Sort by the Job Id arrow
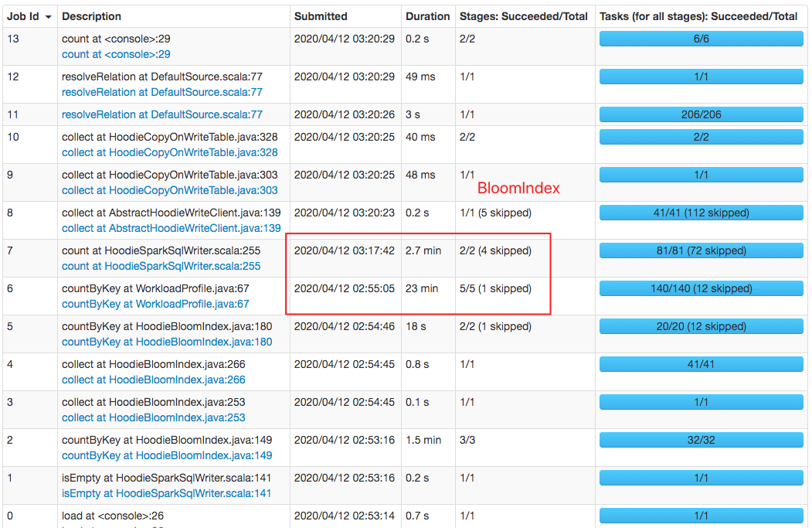This screenshot has width=812, height=528. click(x=49, y=17)
